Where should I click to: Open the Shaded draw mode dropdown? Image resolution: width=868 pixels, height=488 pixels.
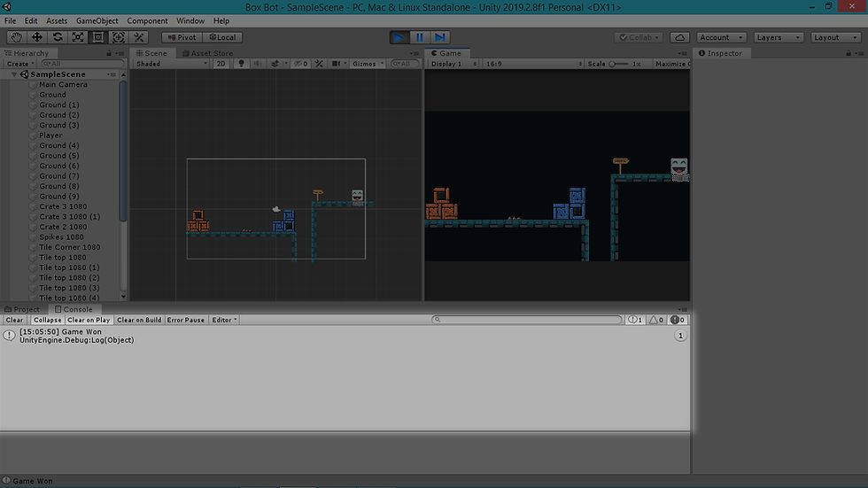coord(172,64)
